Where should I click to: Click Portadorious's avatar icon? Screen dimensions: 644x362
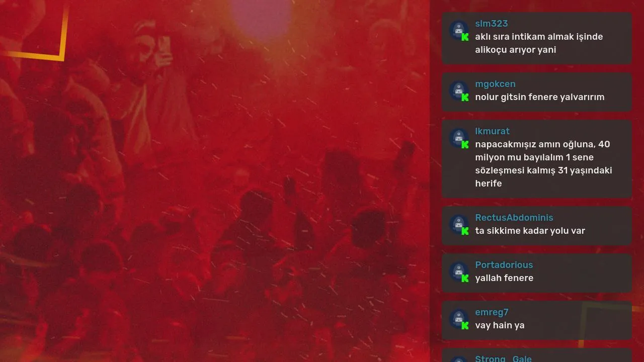(x=459, y=271)
